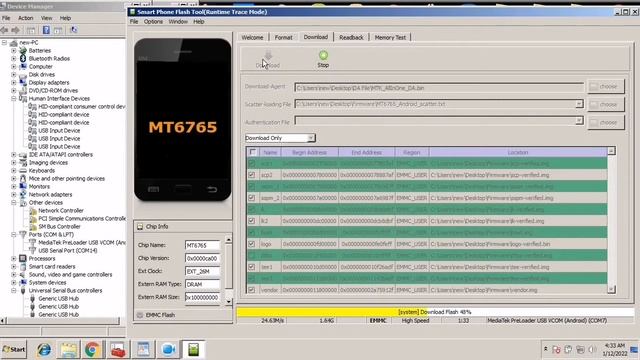Click Forward arrow in Device Manager toolbar
Viewport: 640px width, 360px height.
tap(16, 30)
